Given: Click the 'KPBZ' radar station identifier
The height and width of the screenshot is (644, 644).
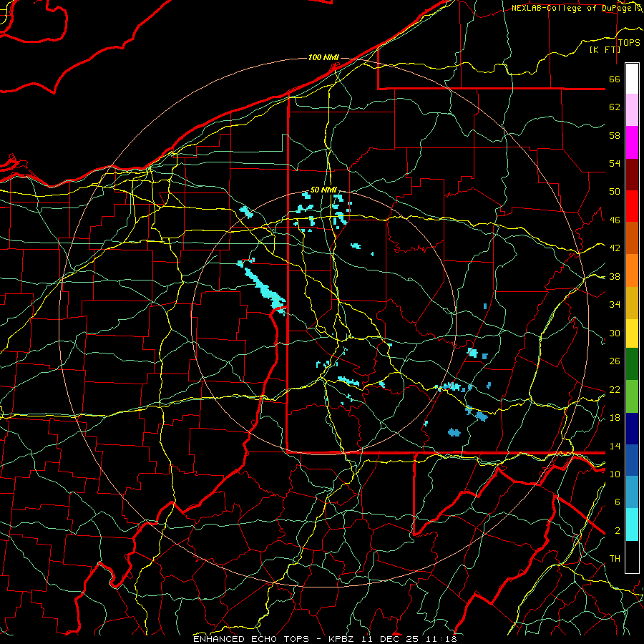Looking at the screenshot, I should click(342, 639).
